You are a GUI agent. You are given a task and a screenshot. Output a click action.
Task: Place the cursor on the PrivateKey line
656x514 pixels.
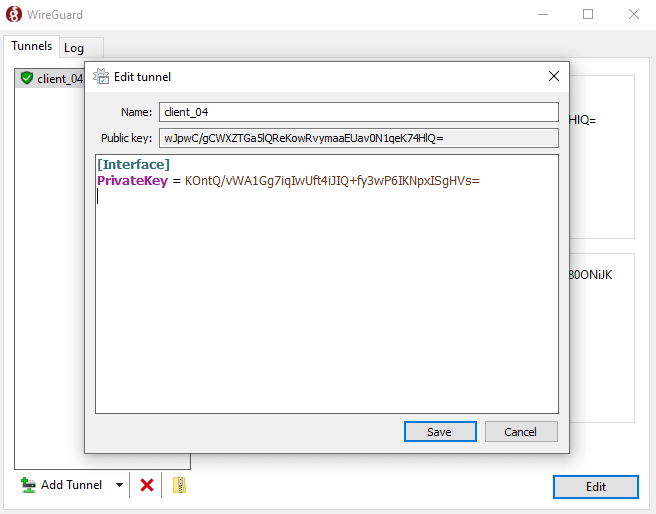[x=288, y=181]
